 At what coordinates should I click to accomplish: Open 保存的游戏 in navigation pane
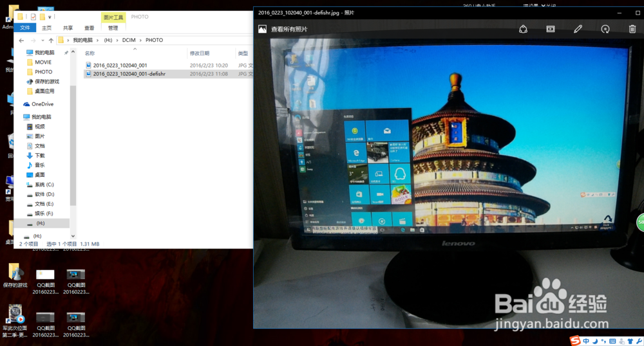47,81
